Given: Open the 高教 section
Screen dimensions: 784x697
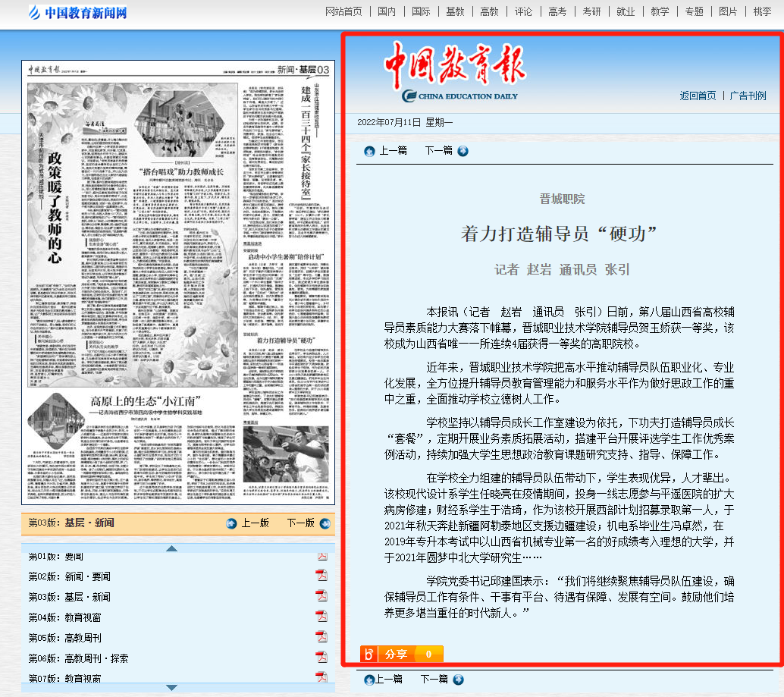Looking at the screenshot, I should 489,11.
